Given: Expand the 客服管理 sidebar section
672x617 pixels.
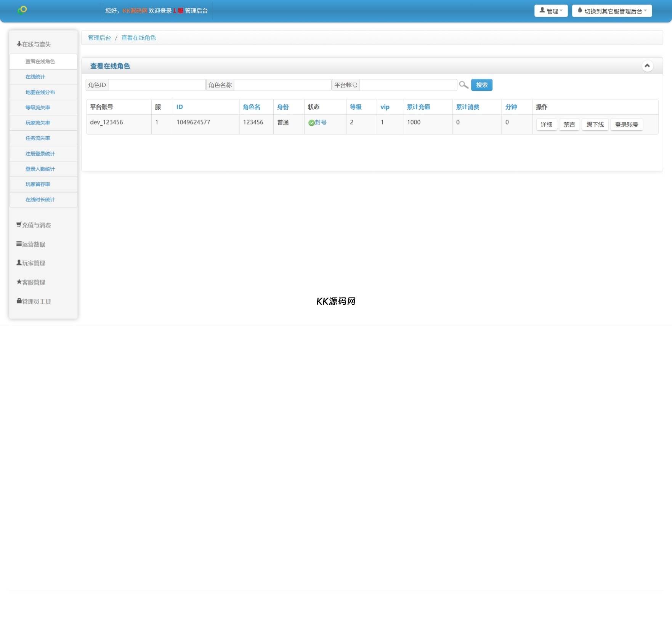Looking at the screenshot, I should (31, 282).
